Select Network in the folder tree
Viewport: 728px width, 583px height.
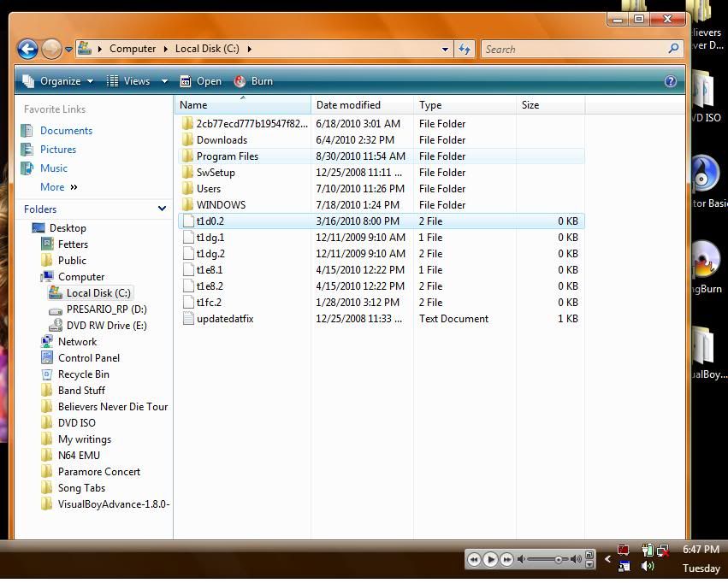point(77,342)
